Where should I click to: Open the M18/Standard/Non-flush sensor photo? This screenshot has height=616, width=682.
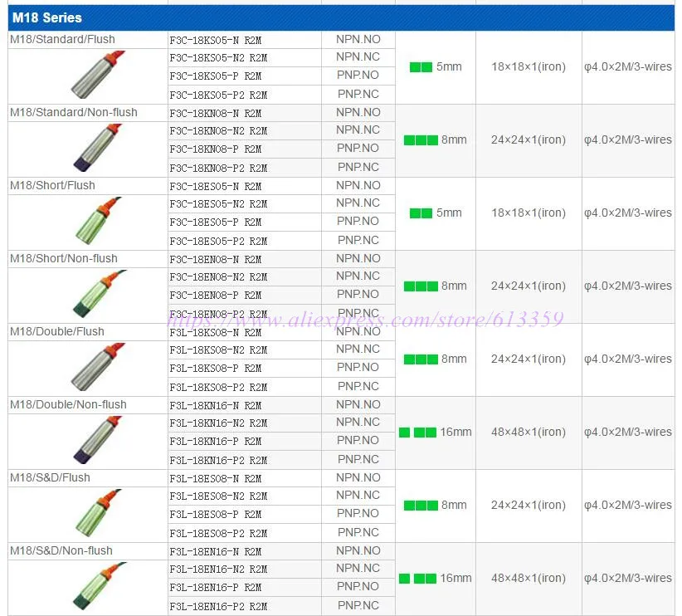pyautogui.click(x=98, y=148)
